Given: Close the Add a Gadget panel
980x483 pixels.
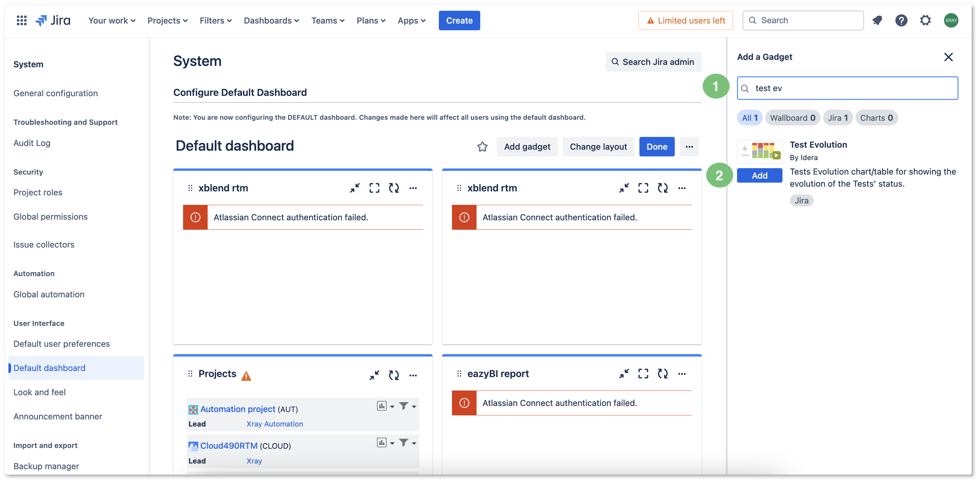Looking at the screenshot, I should 948,57.
